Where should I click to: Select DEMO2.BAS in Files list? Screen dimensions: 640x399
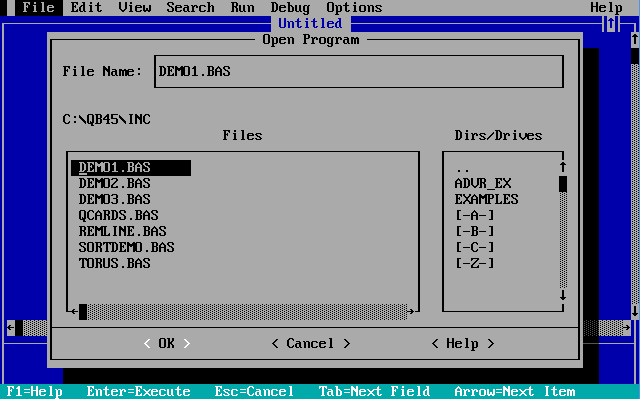pos(115,184)
